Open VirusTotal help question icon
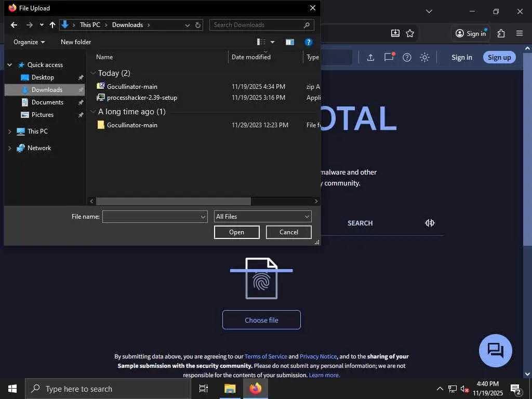Viewport: 532px width, 399px height. [x=407, y=57]
